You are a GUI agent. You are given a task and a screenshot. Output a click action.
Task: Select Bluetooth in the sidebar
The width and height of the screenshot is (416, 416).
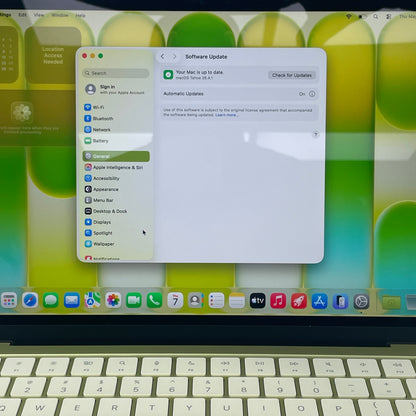(116, 119)
